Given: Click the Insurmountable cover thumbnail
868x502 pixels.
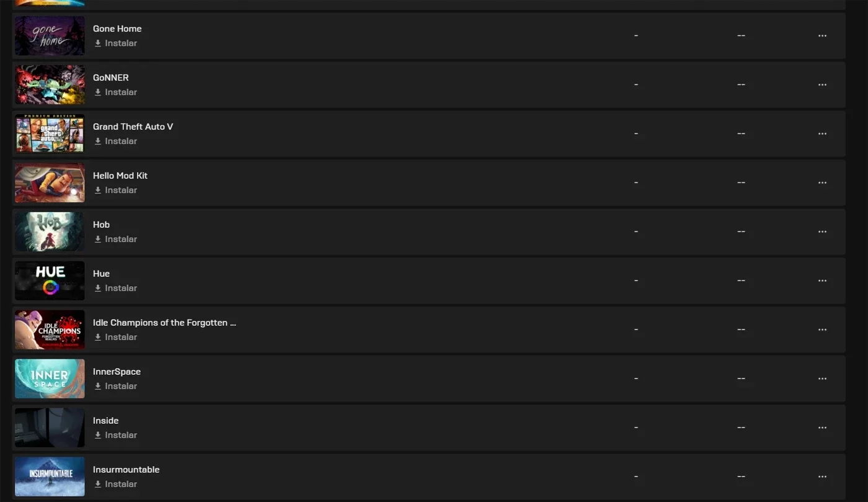Looking at the screenshot, I should coord(50,477).
